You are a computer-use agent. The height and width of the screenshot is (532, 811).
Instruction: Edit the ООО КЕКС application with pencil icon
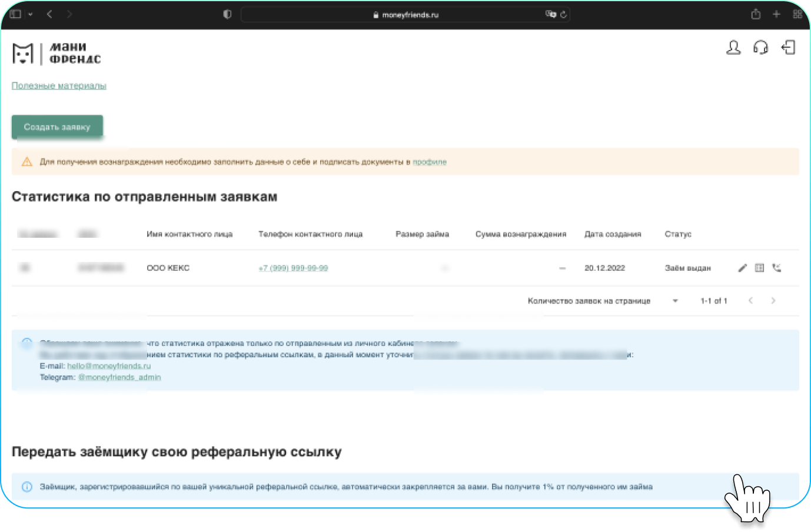[x=743, y=268]
